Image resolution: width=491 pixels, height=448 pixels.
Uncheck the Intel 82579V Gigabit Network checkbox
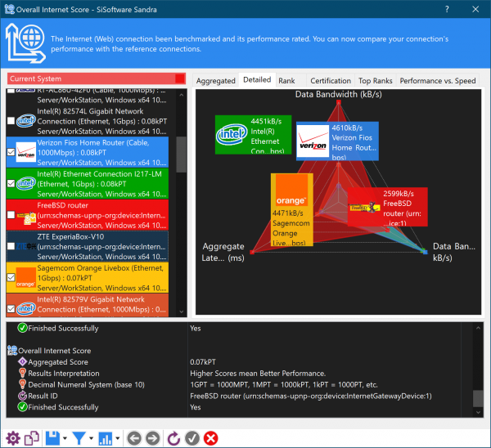11,309
